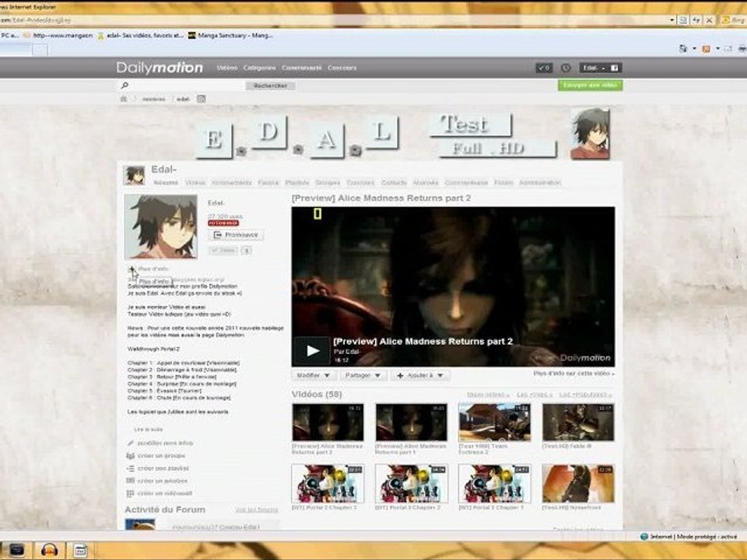Click the créer un vidéowall icon
The width and height of the screenshot is (747, 560).
point(131,494)
